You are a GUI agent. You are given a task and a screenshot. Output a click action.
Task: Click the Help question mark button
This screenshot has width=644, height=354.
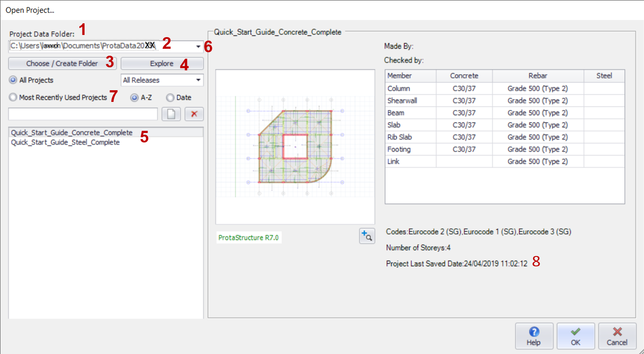(x=534, y=336)
